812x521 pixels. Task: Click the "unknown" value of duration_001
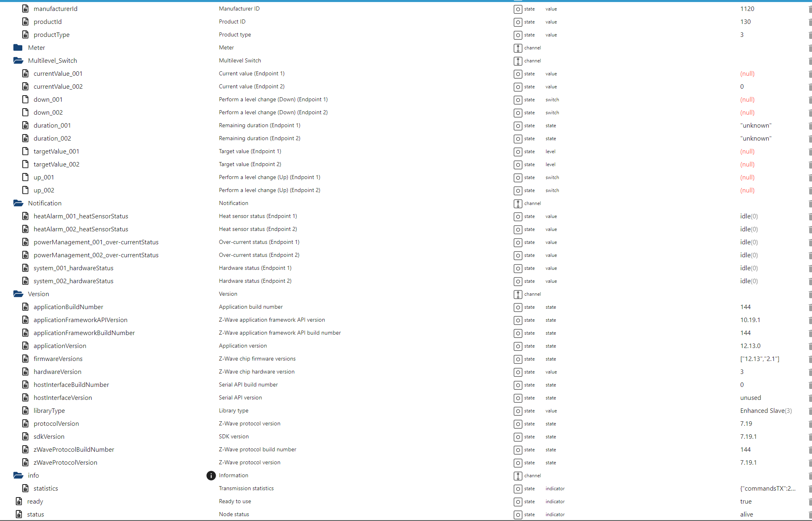[x=756, y=126]
